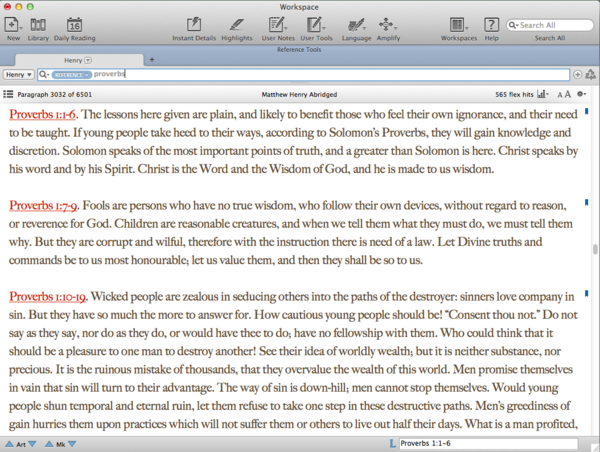Expand the New button dropdown arrow
Viewport: 600px width, 452px height.
pos(21,28)
